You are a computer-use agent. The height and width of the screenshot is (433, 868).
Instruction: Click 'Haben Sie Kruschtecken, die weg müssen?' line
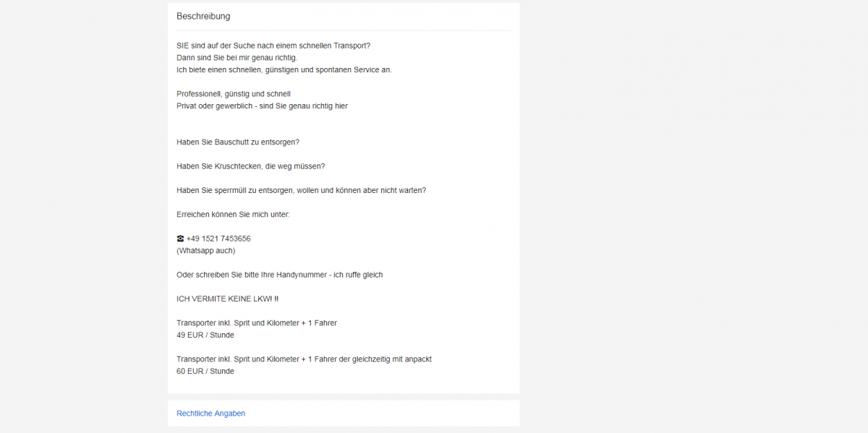coord(250,166)
